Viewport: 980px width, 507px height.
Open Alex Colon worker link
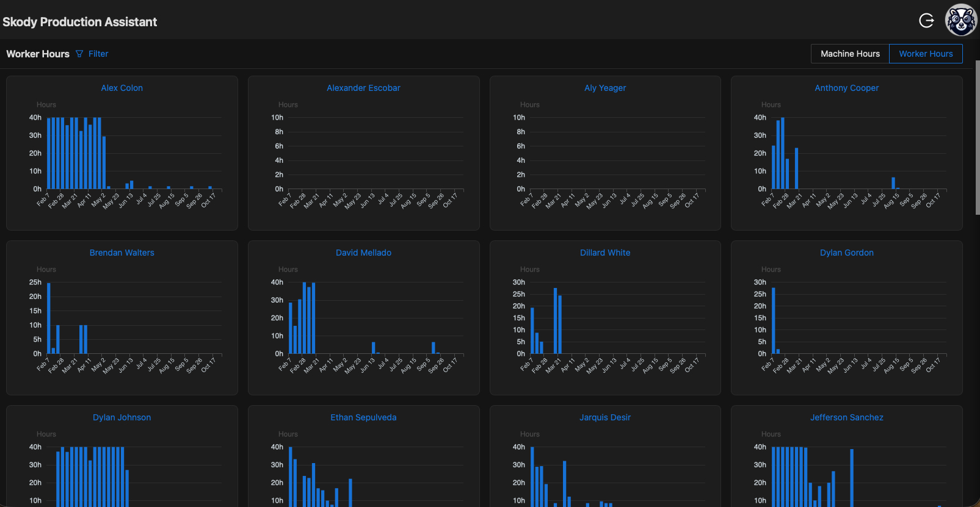coord(122,88)
